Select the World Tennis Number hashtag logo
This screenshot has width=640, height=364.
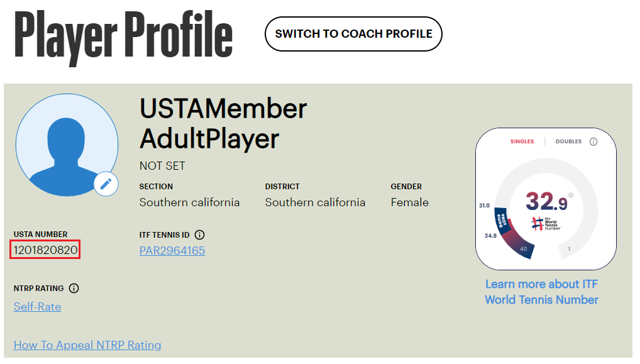[x=539, y=224]
